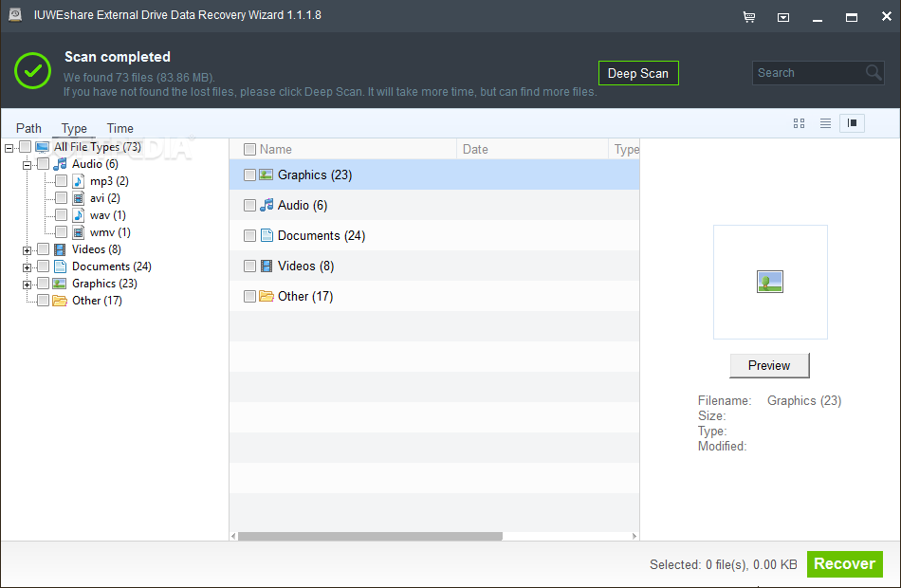Expand the Graphics tree node
Screen dimensions: 901x588
click(x=27, y=285)
